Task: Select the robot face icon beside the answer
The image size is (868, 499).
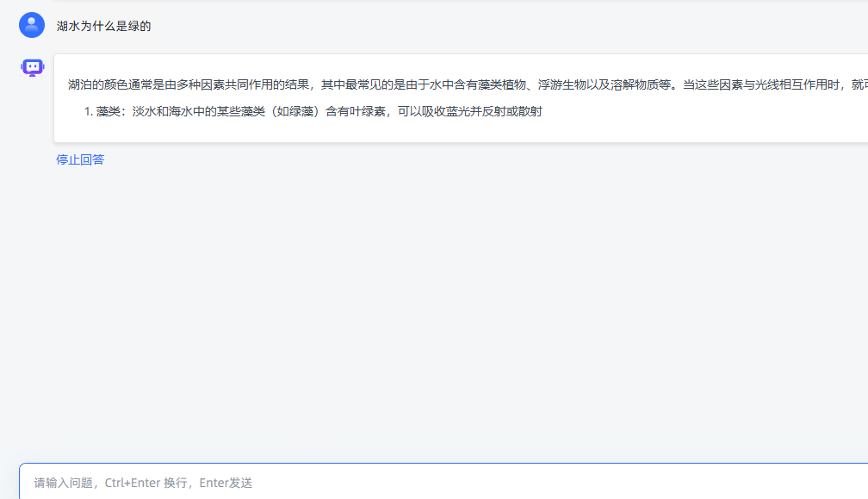Action: point(32,67)
